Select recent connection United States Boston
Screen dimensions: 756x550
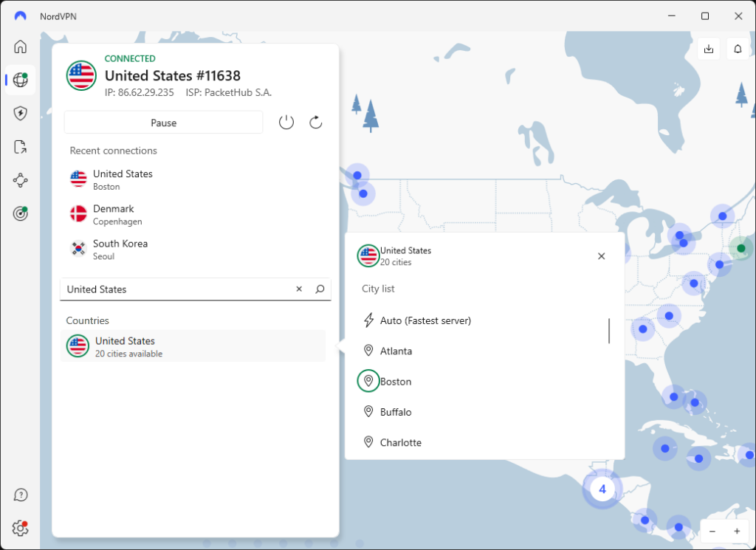coord(193,179)
